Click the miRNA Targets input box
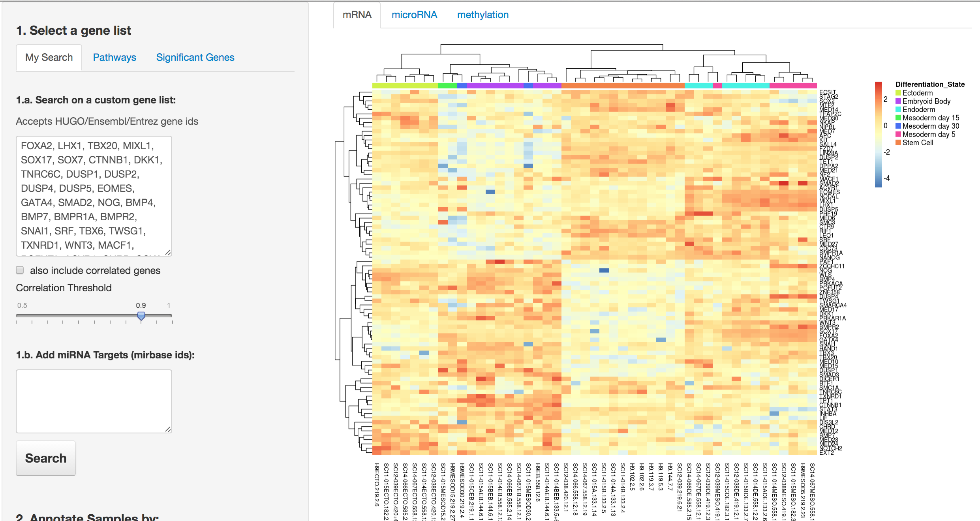The width and height of the screenshot is (980, 521). [94, 401]
